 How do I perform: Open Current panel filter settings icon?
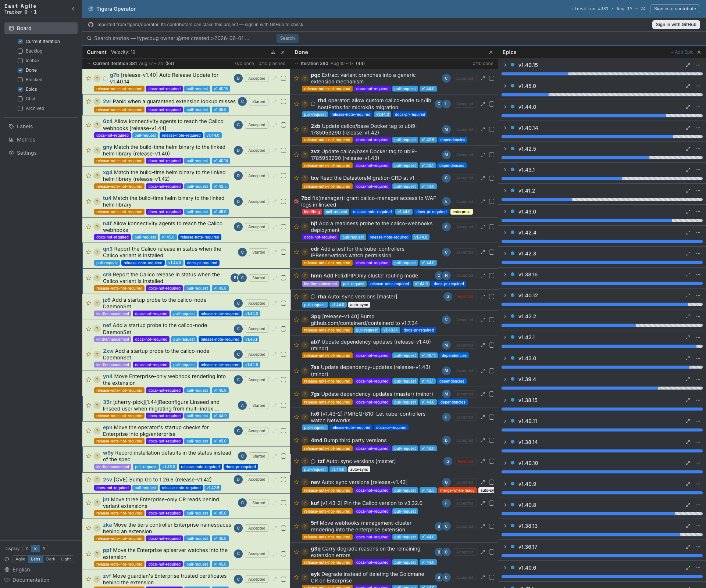tap(273, 52)
